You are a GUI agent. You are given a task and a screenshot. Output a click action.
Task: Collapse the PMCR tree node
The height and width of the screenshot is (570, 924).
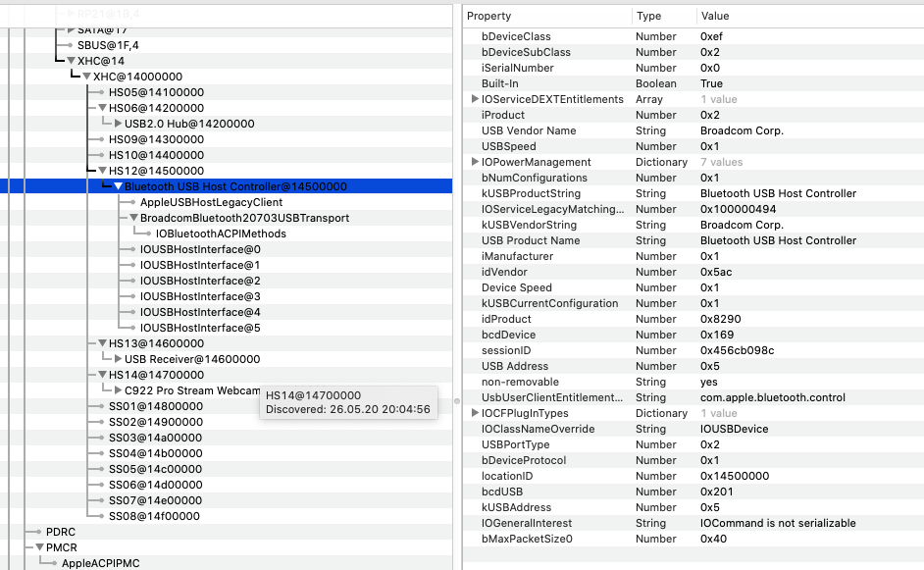point(39,547)
